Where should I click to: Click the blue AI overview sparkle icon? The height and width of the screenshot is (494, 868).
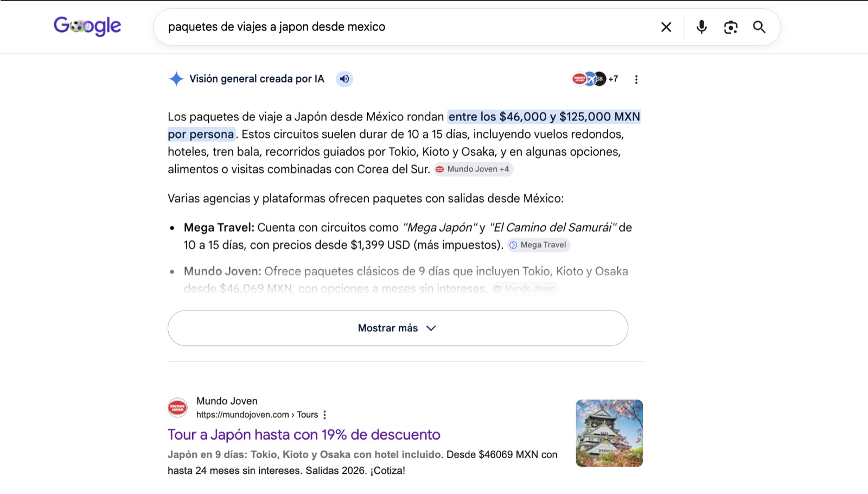point(176,79)
